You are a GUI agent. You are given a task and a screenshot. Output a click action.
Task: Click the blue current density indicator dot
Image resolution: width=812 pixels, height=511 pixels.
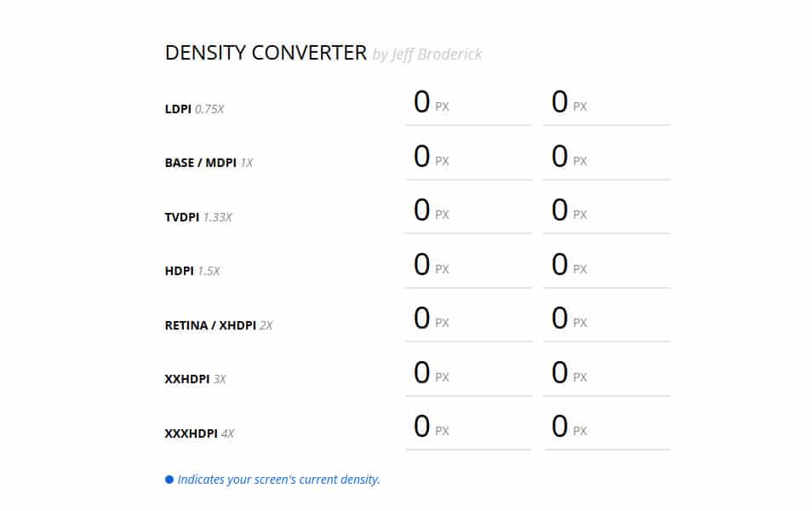pos(168,479)
